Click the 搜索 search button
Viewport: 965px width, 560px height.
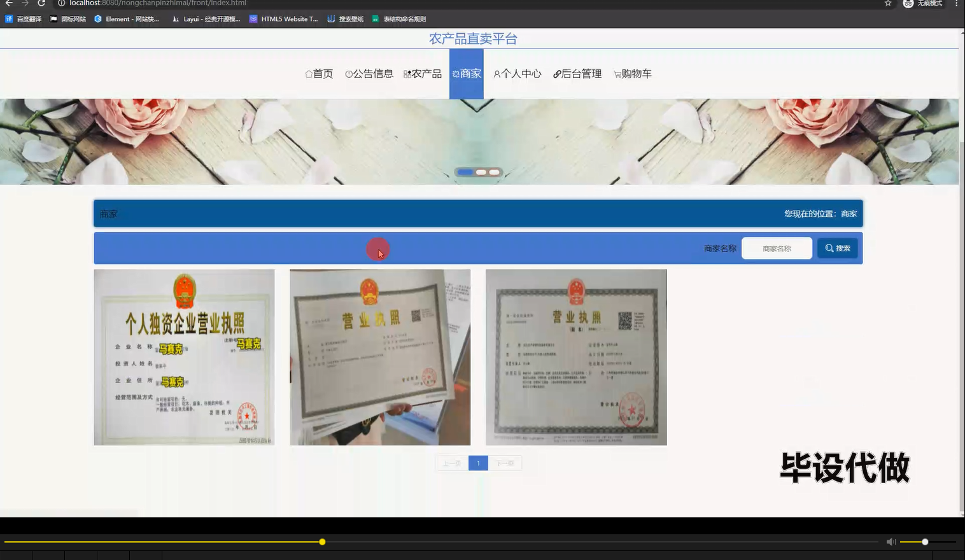point(837,248)
